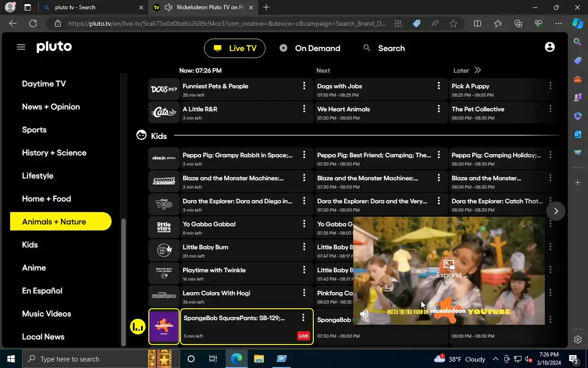Open the Pluto Search page
The width and height of the screenshot is (588, 368).
click(384, 48)
